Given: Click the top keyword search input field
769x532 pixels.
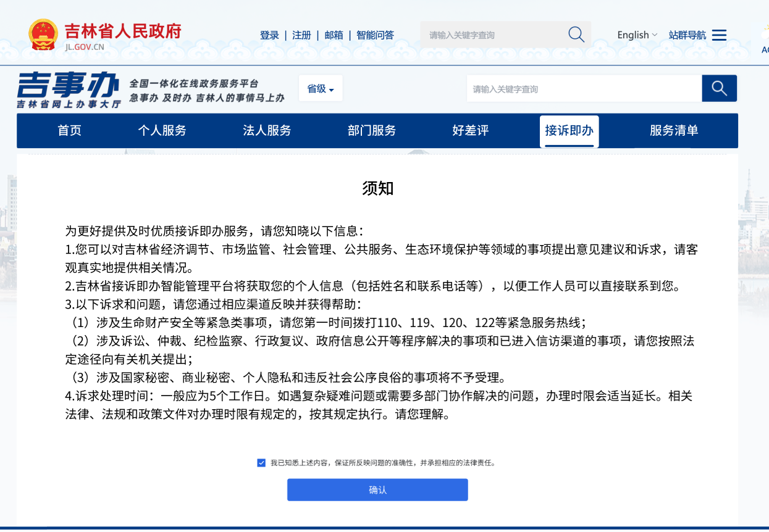Looking at the screenshot, I should 494,35.
